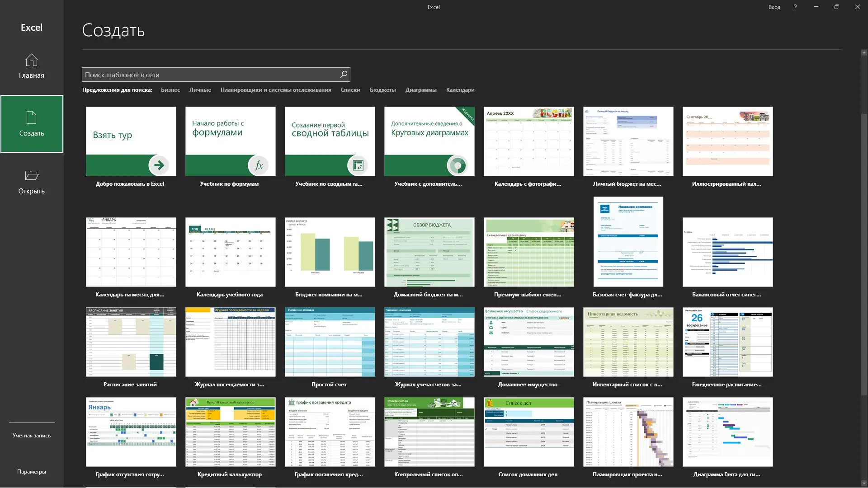This screenshot has height=488, width=868.
Task: Click the Создать new document icon
Action: pos(31,117)
